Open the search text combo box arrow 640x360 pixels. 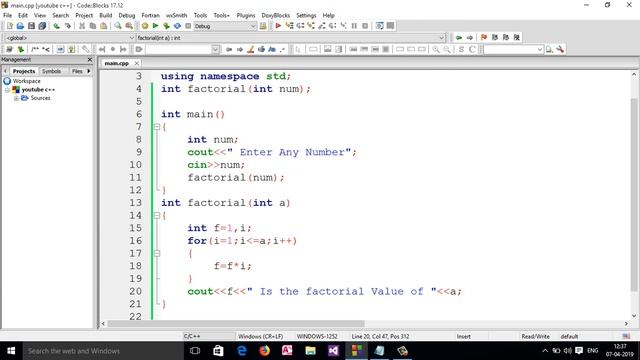point(216,49)
